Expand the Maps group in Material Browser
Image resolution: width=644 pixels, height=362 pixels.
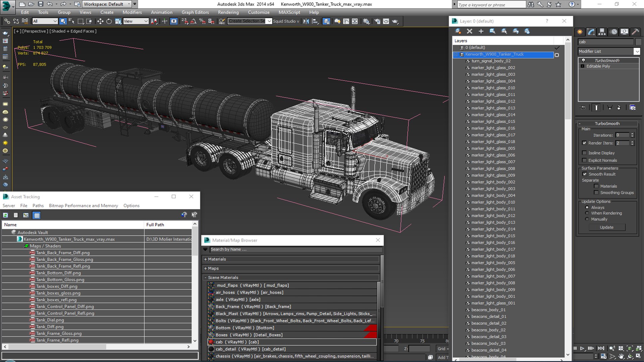[205, 268]
